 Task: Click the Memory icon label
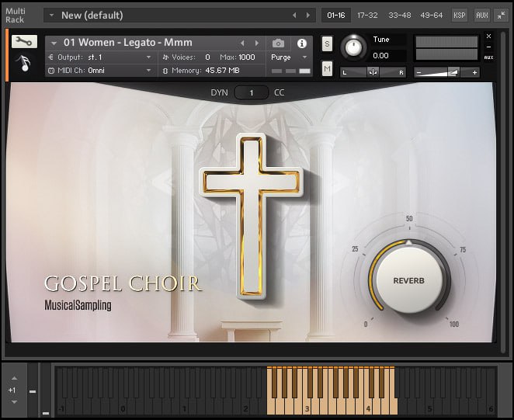(165, 71)
